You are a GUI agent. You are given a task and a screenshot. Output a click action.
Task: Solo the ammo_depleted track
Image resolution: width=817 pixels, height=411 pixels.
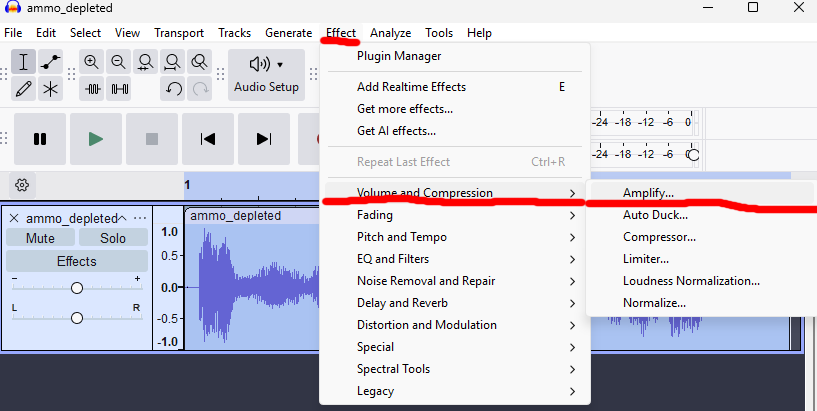[x=113, y=238]
